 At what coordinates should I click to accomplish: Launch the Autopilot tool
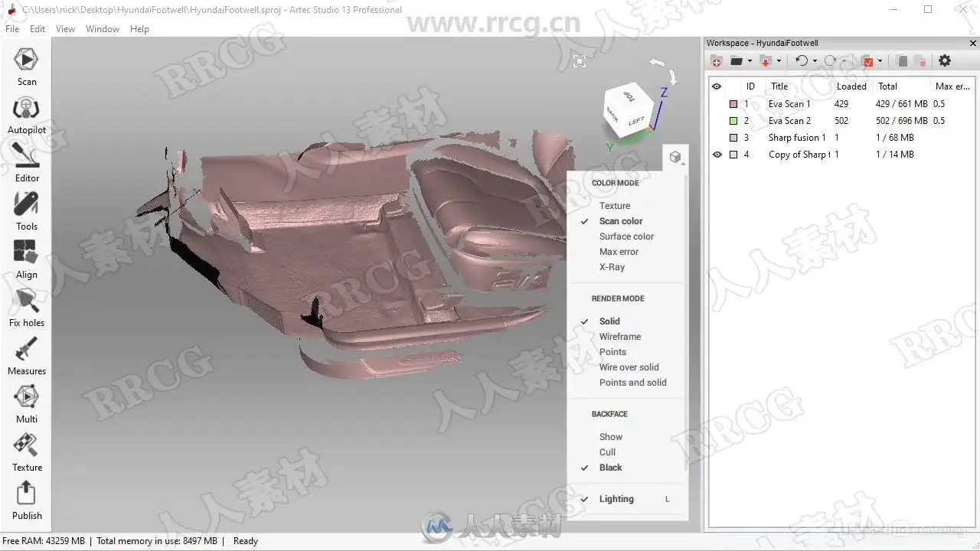[x=27, y=115]
